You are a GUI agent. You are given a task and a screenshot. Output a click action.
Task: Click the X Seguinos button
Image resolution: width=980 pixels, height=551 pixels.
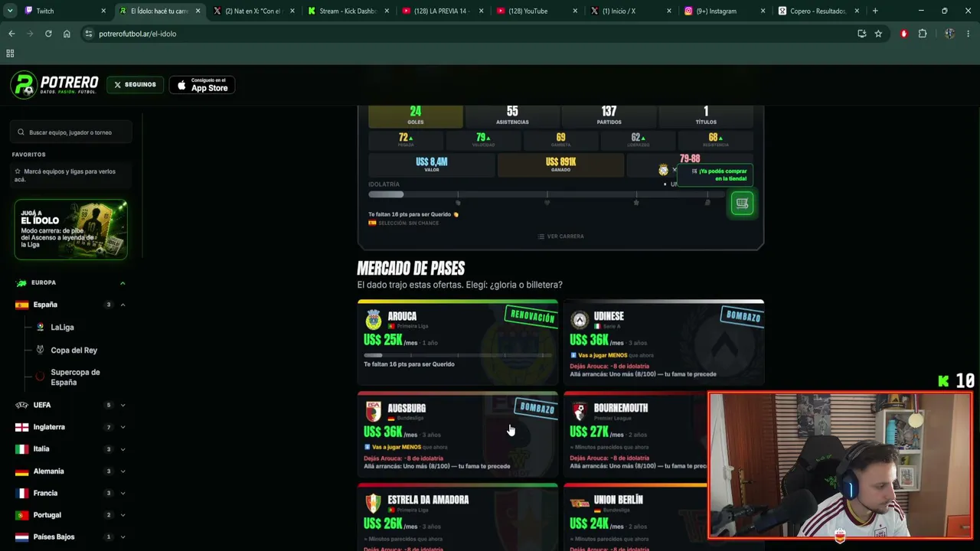(x=135, y=85)
